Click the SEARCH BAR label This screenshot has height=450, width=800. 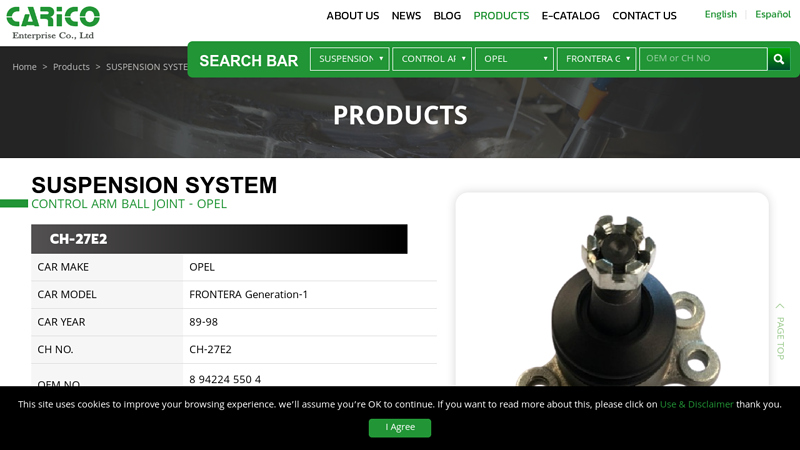coord(248,61)
